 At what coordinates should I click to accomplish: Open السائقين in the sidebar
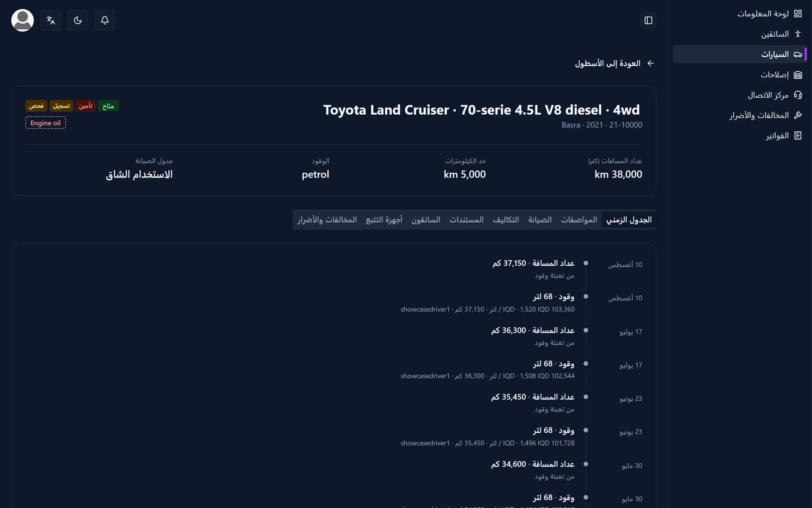(740, 34)
